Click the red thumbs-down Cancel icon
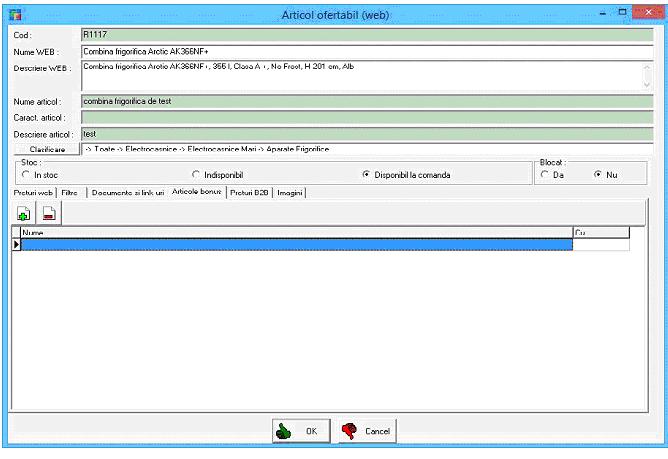This screenshot has height=459, width=668. (350, 430)
